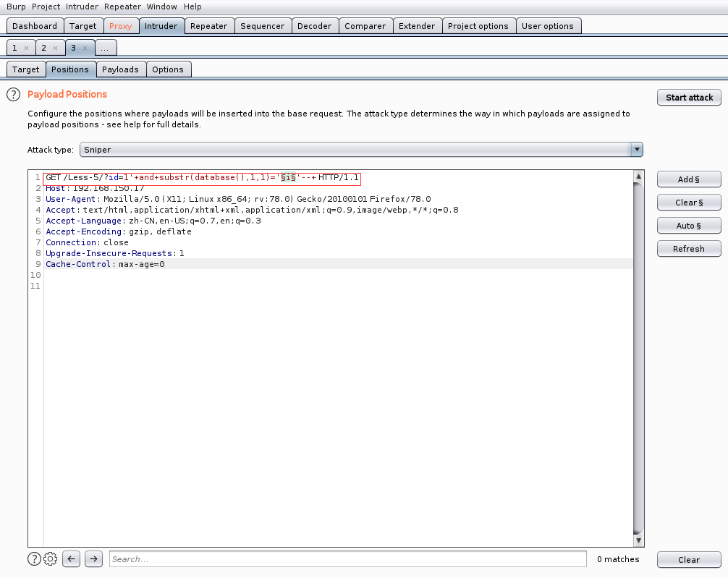The width and height of the screenshot is (728, 578).
Task: Open the Intruder menu in menu bar
Action: [82, 7]
